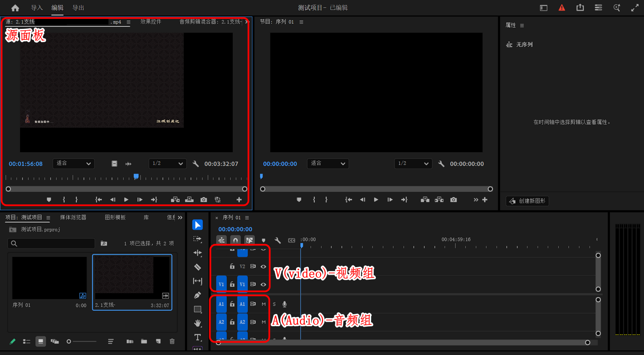The image size is (644, 355).
Task: Click the 创建新图形 button
Action: 527,201
